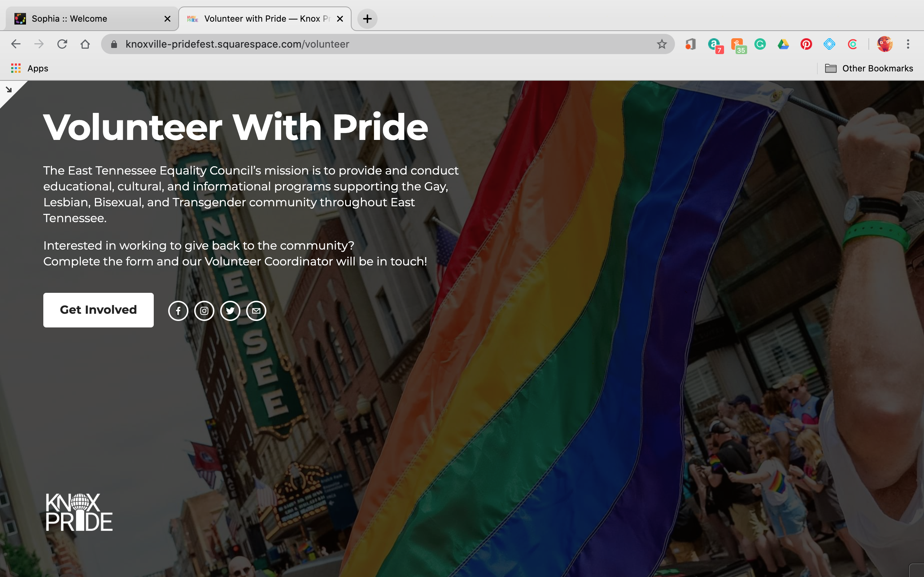Screen dimensions: 924x577
Task: Open Chrome's three-dot settings menu
Action: tap(908, 44)
